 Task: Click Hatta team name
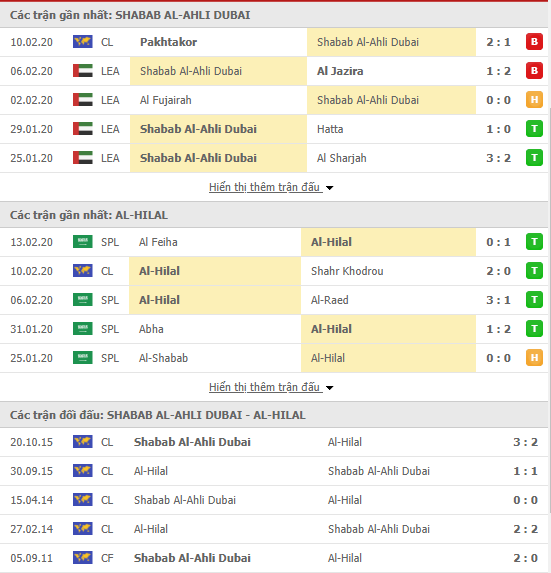point(330,129)
